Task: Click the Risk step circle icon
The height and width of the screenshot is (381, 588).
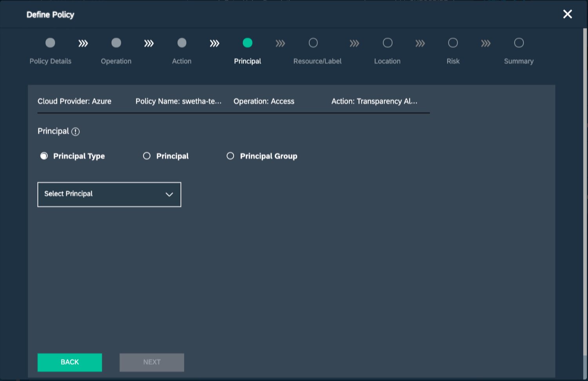Action: click(453, 43)
